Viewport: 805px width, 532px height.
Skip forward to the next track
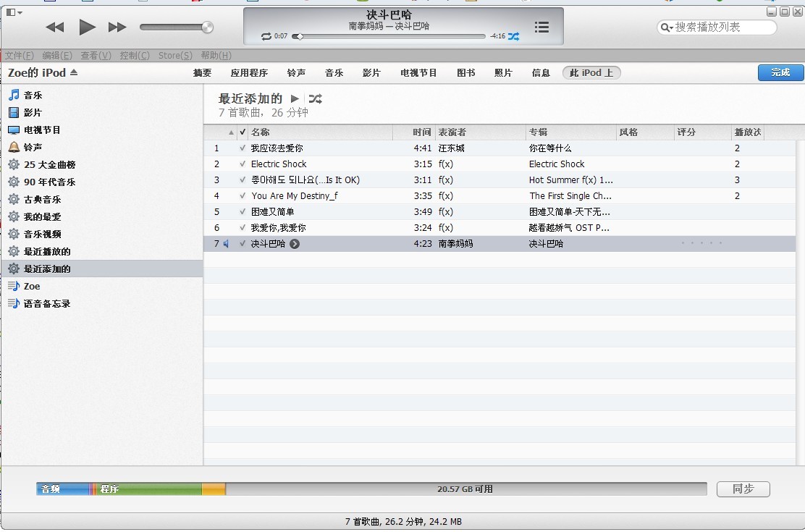coord(117,28)
